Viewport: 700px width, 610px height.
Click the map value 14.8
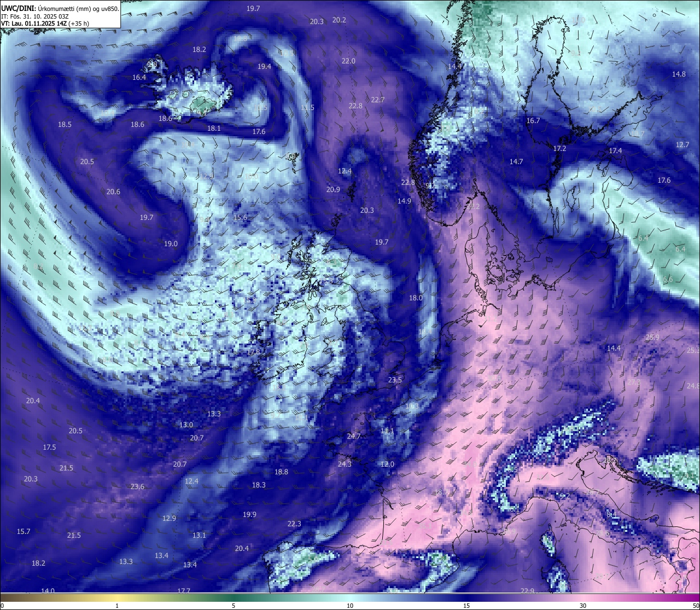point(679,74)
